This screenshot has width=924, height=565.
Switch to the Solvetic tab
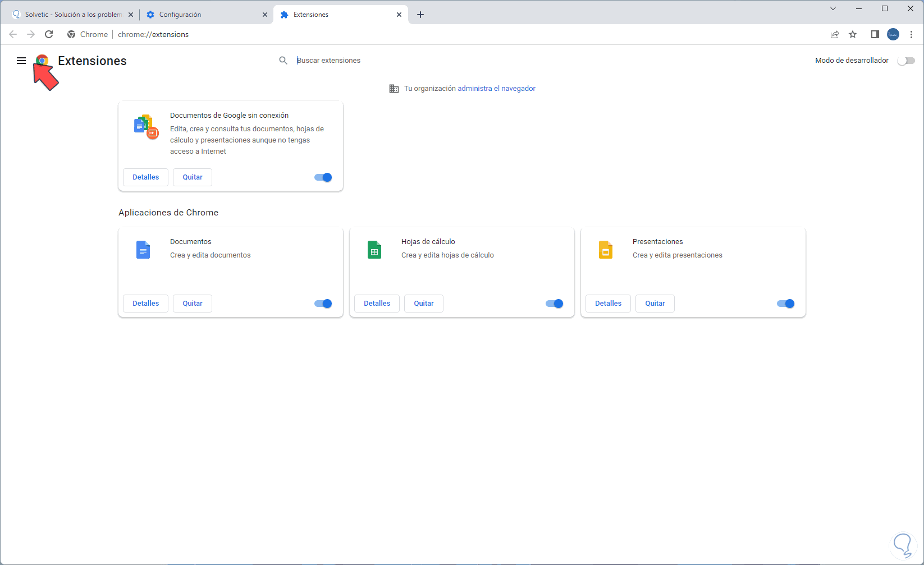73,15
